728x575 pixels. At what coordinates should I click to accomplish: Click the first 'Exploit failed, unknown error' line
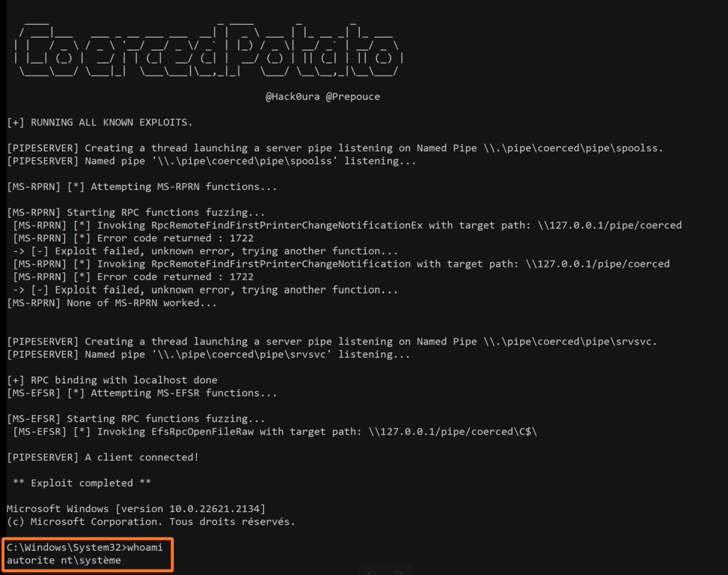pyautogui.click(x=204, y=251)
